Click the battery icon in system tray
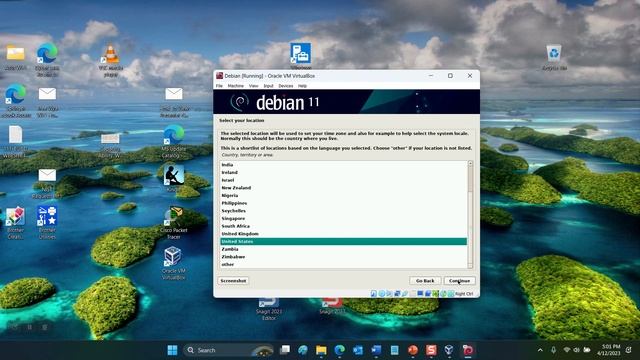Image resolution: width=640 pixels, height=360 pixels. tap(587, 350)
